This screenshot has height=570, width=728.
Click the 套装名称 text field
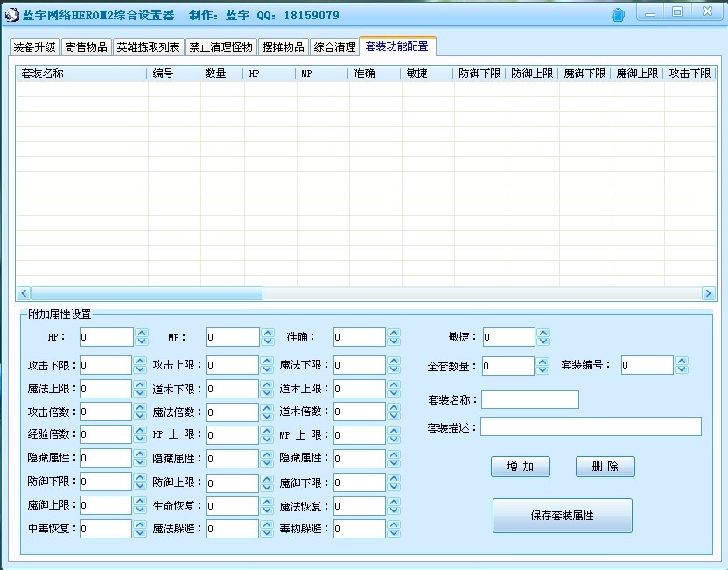tap(529, 399)
